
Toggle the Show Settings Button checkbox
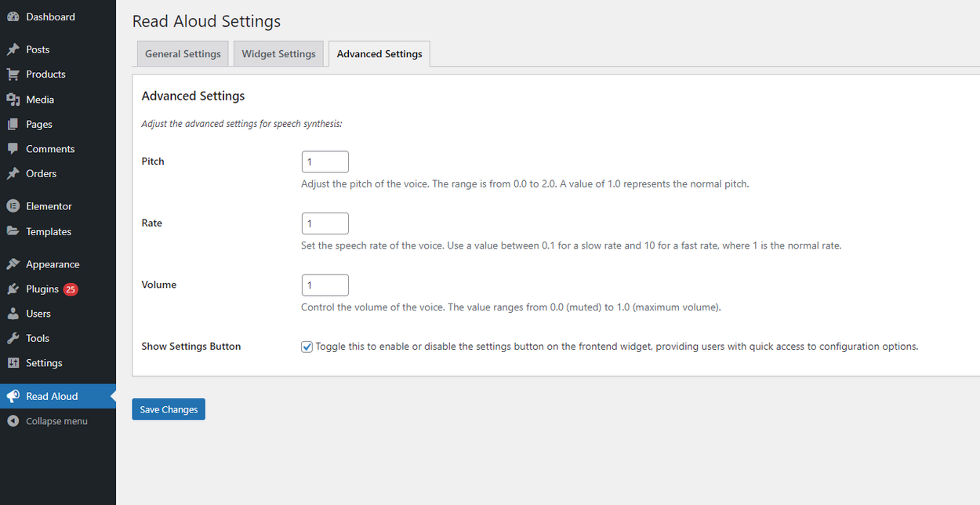307,347
